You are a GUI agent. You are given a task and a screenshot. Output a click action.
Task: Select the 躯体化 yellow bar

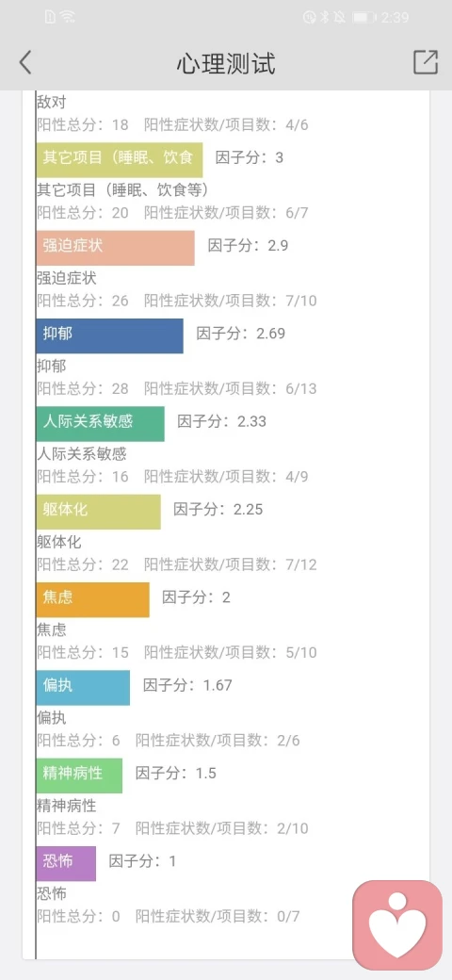tap(99, 512)
